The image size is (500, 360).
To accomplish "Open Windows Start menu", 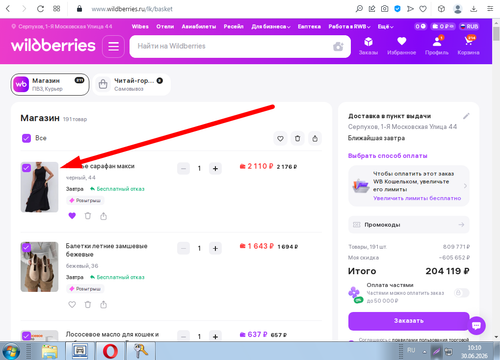I will (x=11, y=351).
